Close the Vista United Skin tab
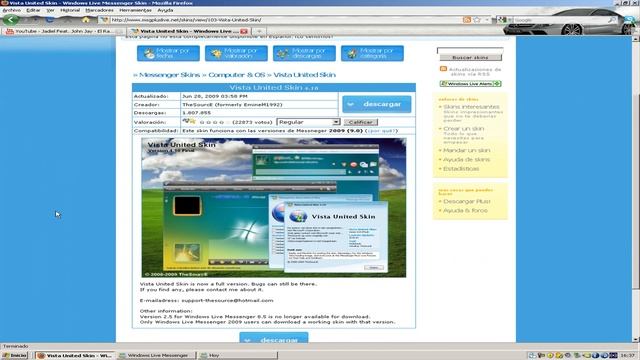 (x=244, y=31)
